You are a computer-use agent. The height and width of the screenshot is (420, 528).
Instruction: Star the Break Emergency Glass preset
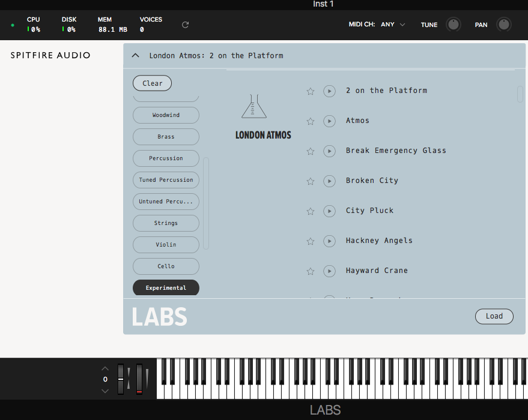(311, 151)
